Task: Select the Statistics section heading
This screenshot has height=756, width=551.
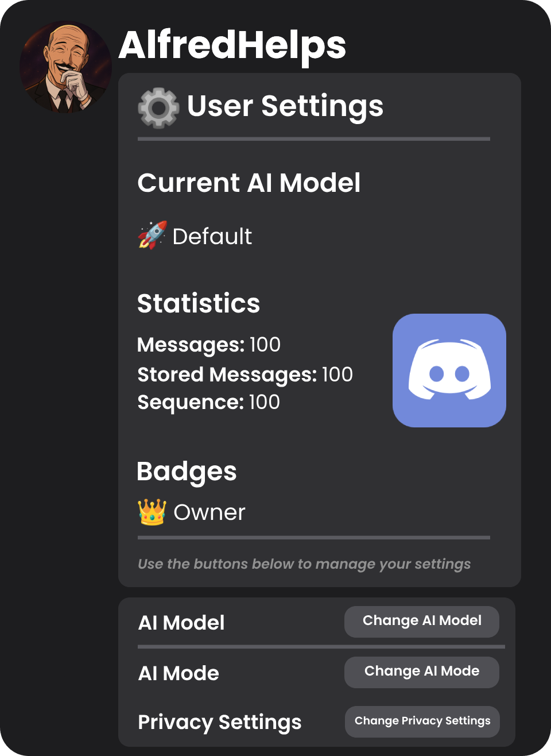Action: (x=198, y=303)
